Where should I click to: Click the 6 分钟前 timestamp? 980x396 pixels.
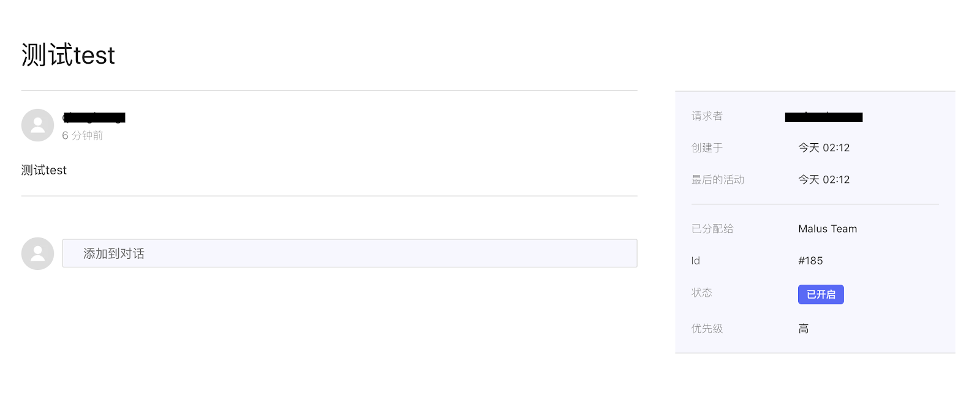click(82, 136)
